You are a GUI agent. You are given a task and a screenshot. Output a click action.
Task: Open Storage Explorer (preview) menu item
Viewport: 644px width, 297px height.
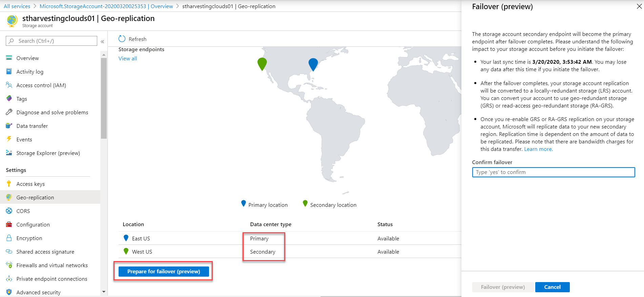(x=50, y=153)
